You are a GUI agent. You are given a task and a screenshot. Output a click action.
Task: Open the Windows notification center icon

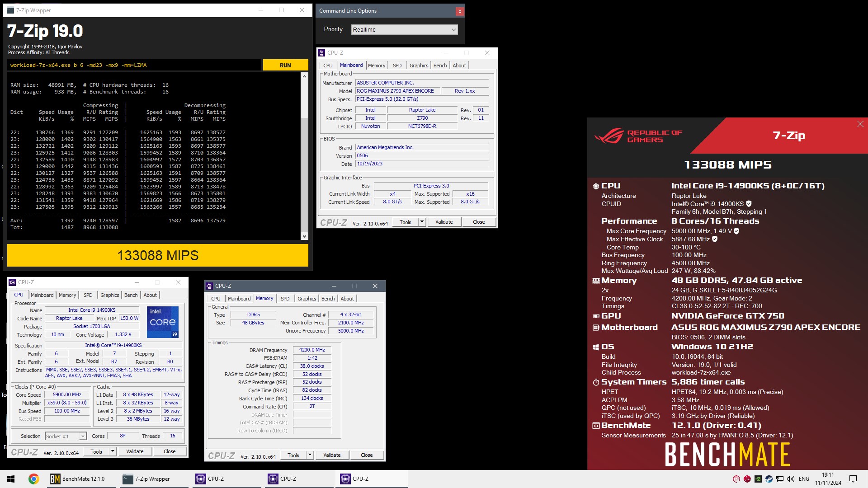[853, 479]
